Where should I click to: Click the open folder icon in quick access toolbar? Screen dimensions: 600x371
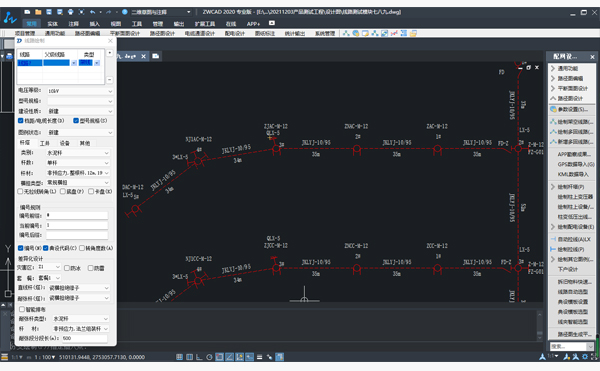tap(38, 12)
